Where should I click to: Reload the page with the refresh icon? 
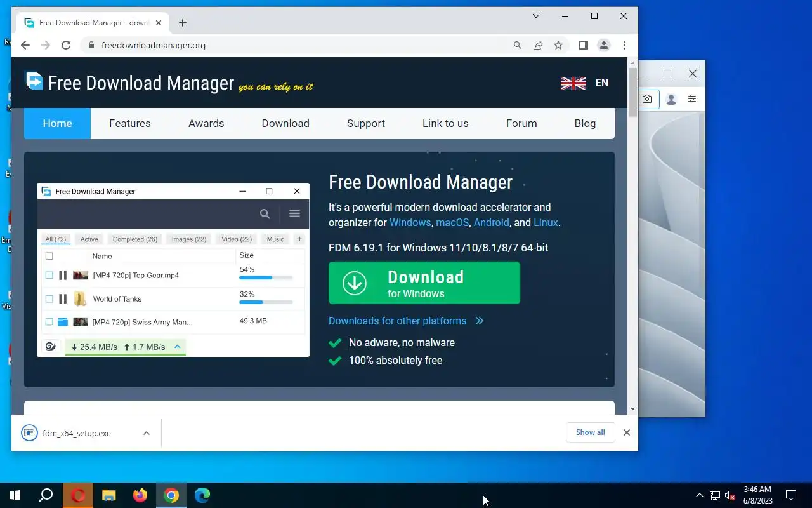(x=66, y=45)
